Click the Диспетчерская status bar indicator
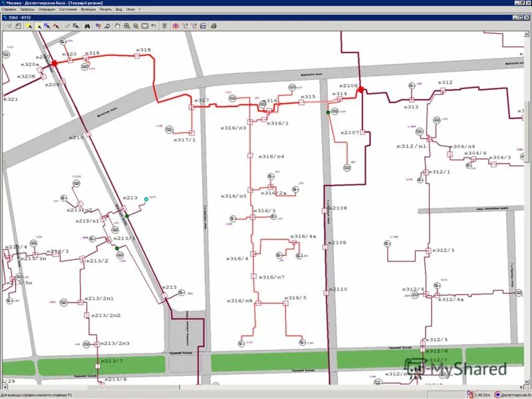532x399 pixels. (x=512, y=395)
